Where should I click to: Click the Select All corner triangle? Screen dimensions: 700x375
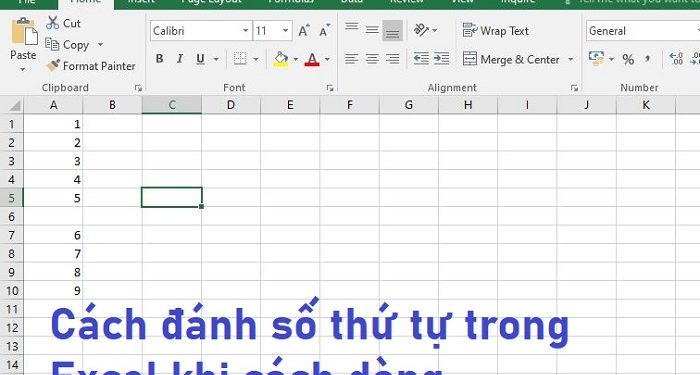click(x=15, y=106)
